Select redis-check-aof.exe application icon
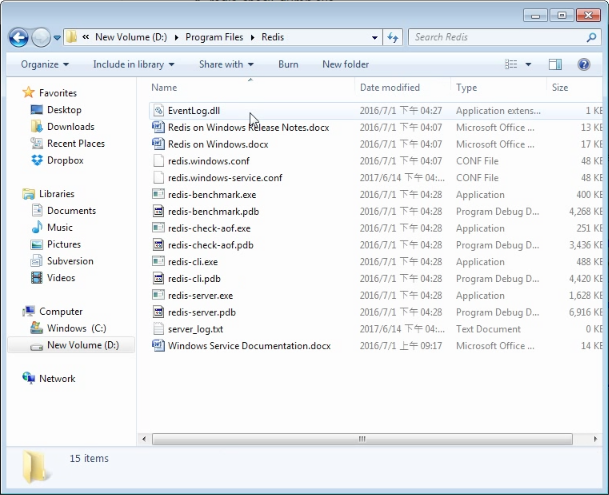 (158, 228)
